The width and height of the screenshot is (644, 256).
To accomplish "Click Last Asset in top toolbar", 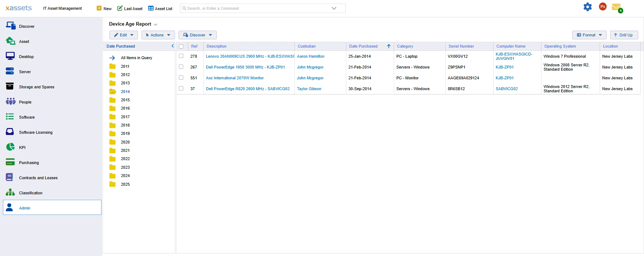I will pos(130,8).
